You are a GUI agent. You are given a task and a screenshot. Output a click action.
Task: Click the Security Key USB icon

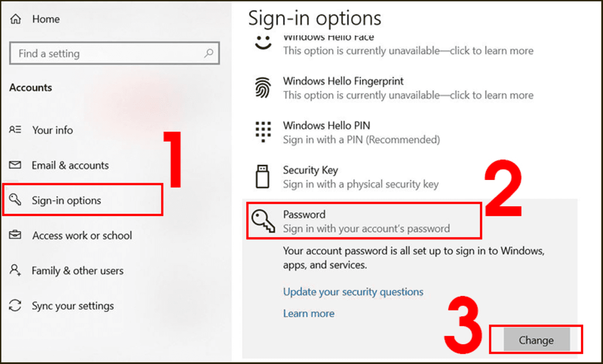(262, 177)
